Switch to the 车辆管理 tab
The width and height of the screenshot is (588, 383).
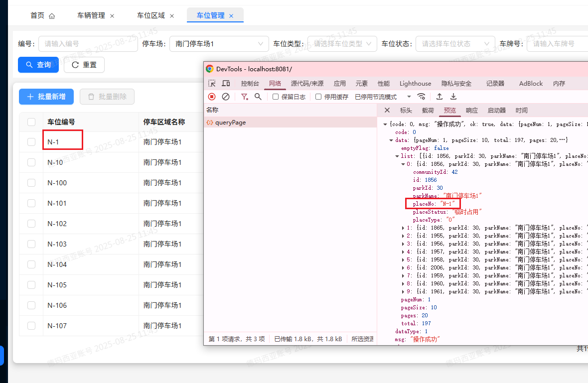[x=92, y=15]
